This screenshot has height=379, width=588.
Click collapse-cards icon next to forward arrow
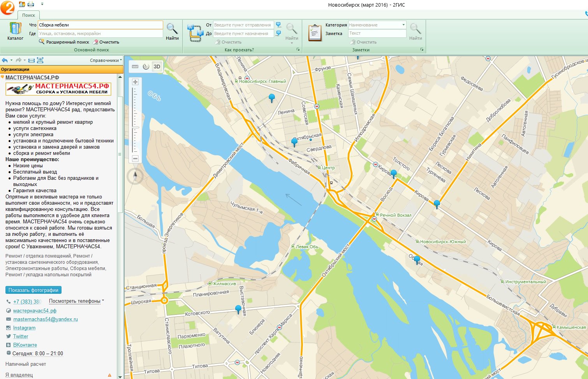point(32,60)
